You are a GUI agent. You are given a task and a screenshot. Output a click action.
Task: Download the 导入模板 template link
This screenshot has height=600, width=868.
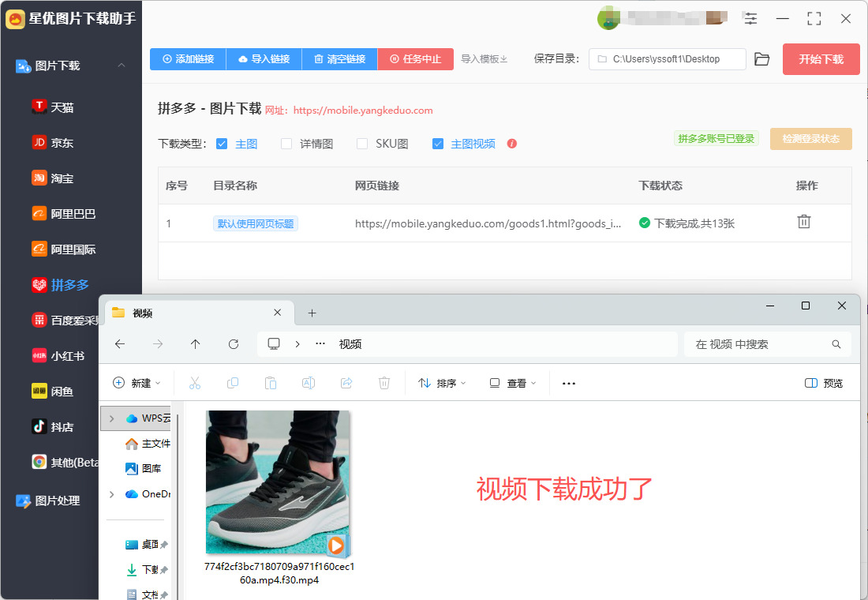point(484,58)
